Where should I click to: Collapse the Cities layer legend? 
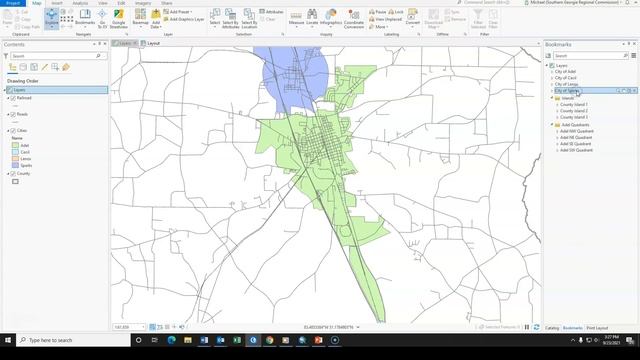(x=8, y=131)
